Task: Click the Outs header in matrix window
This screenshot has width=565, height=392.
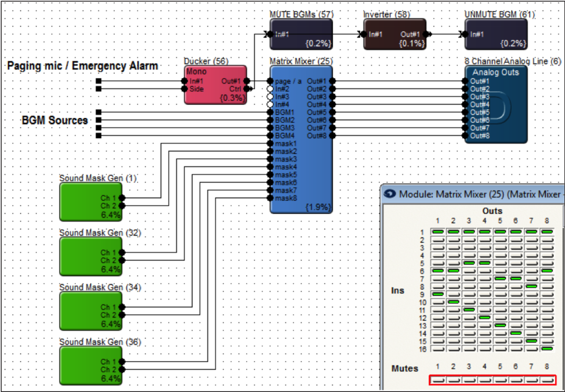Action: (492, 211)
